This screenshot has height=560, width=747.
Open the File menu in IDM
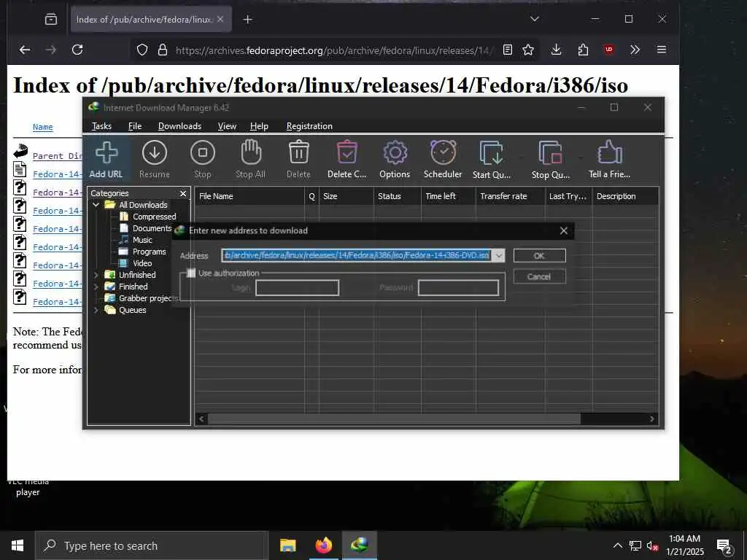coord(135,126)
